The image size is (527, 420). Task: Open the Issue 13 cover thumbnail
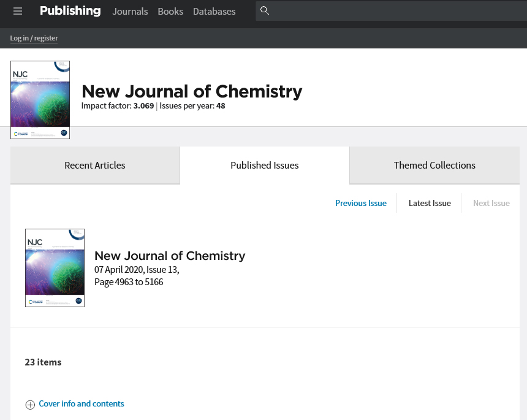point(55,268)
